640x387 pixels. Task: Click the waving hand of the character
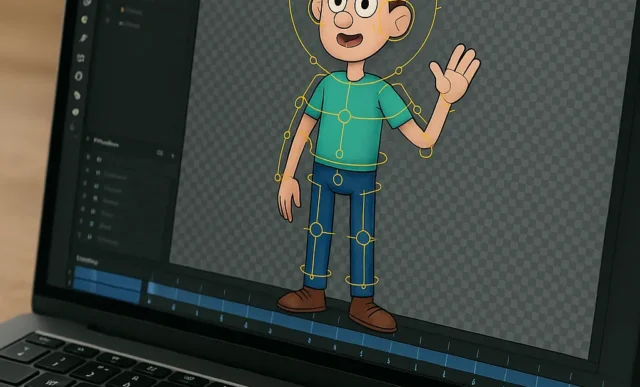(x=455, y=73)
